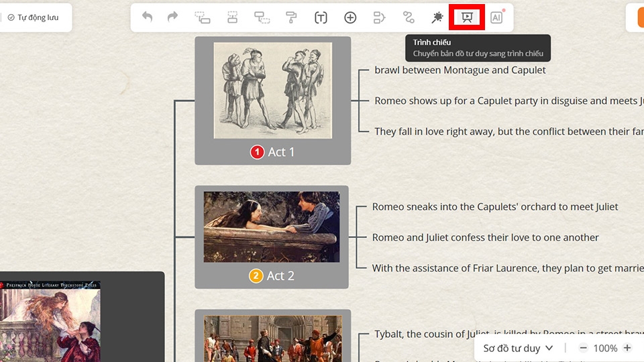644x362 pixels.
Task: Draw a relationship line
Action: click(x=409, y=17)
